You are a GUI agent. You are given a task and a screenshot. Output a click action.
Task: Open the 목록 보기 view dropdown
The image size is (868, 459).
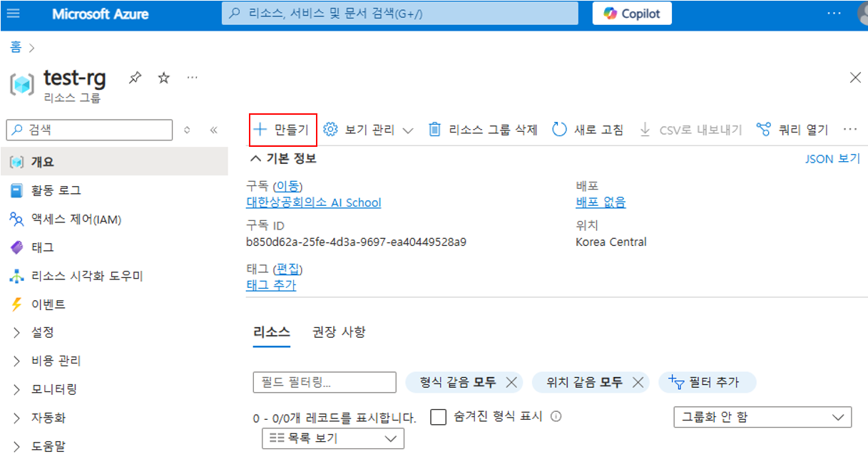333,438
